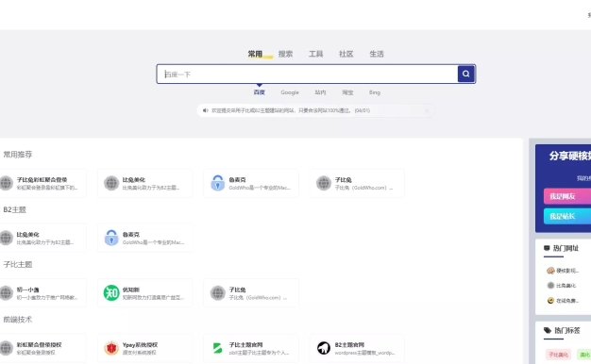Click 子比兔 globe icon under 常用推荐

coord(324,183)
